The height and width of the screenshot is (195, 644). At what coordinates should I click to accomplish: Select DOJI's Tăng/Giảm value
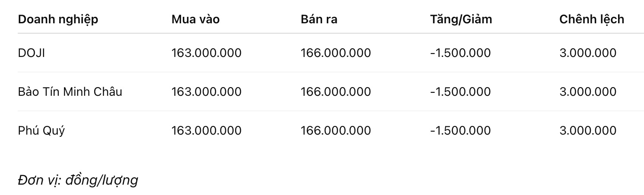pos(460,53)
